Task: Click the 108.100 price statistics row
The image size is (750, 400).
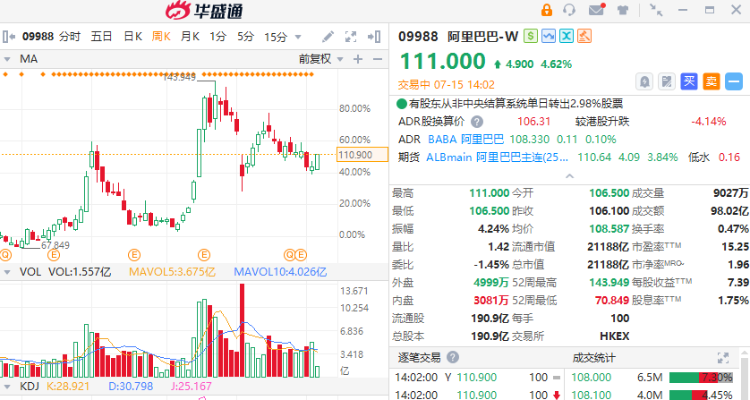Action: pos(652,395)
